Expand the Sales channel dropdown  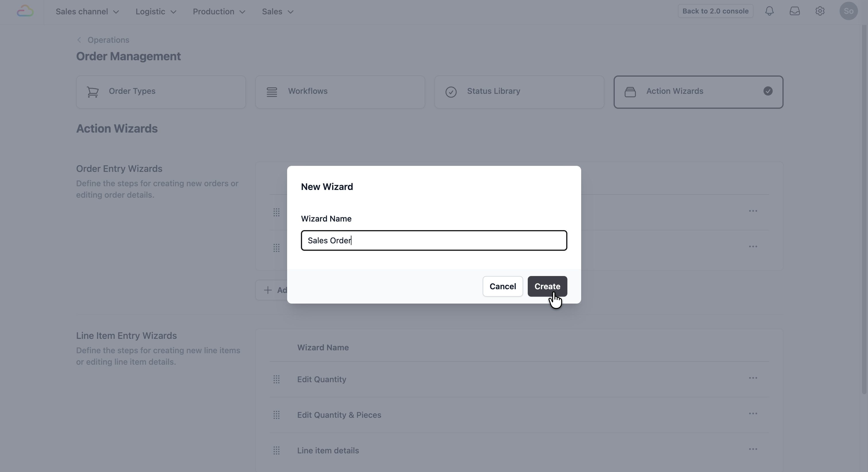click(87, 12)
